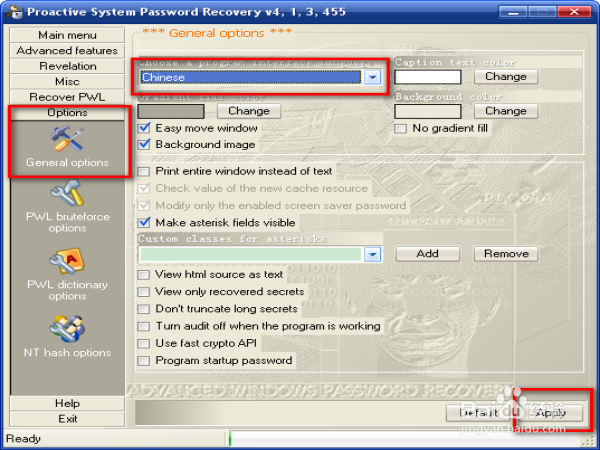Expand custom classes for asterisks dropdown arrow
Image resolution: width=600 pixels, height=450 pixels.
coord(372,254)
